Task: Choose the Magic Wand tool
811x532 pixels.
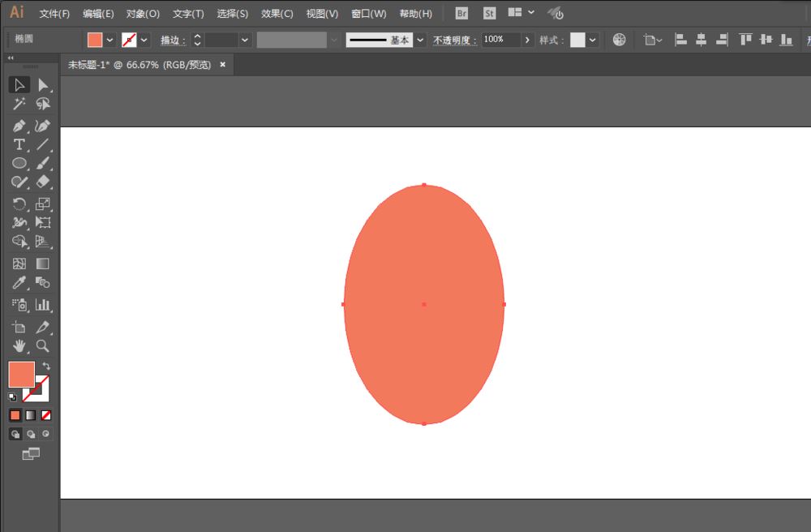Action: coord(19,104)
